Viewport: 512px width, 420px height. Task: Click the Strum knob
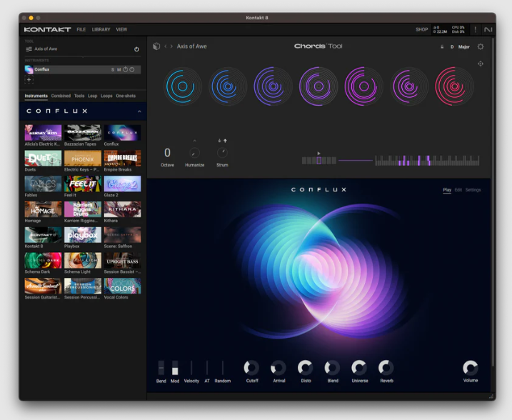pos(222,153)
